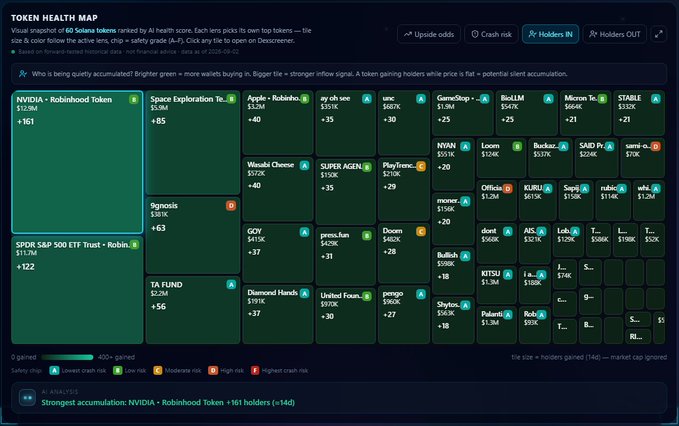Open the Bullish tile
This screenshot has width=679, height=426.
click(x=453, y=271)
